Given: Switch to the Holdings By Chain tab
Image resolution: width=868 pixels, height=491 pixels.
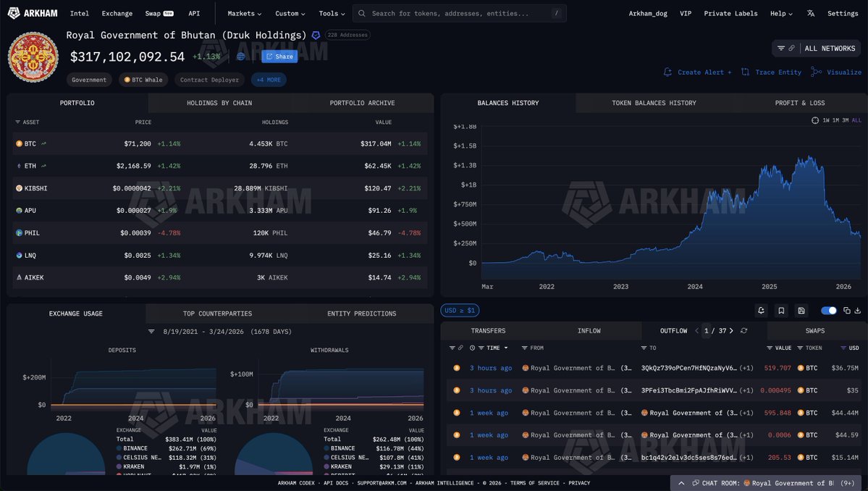Looking at the screenshot, I should click(219, 103).
